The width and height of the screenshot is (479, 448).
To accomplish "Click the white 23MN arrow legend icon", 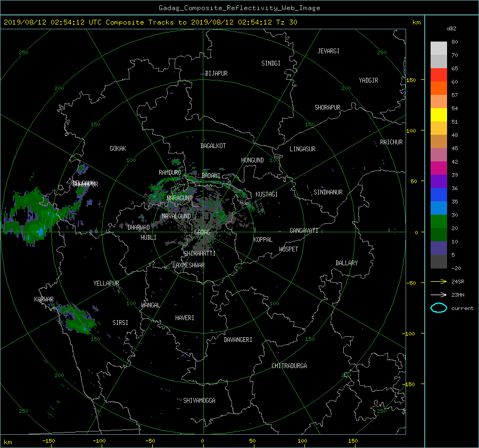I will coord(439,295).
